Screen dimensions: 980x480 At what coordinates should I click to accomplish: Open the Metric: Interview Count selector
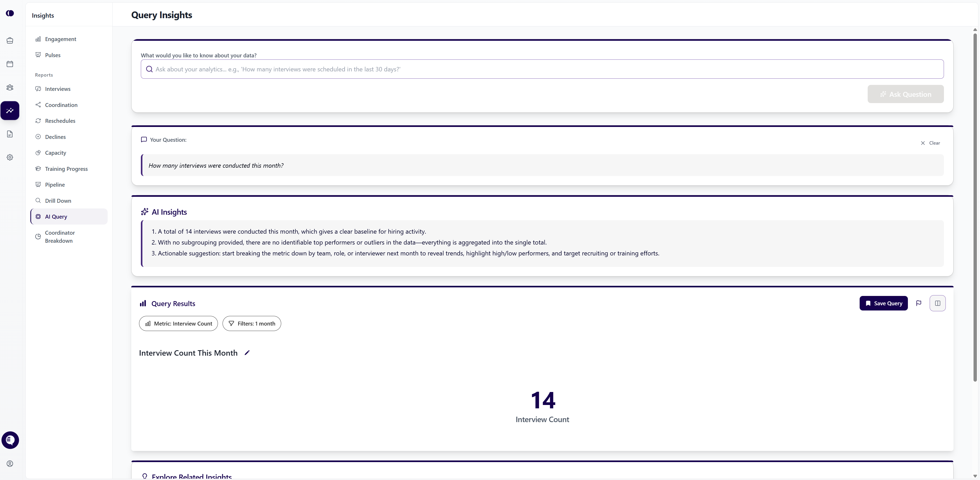(178, 323)
